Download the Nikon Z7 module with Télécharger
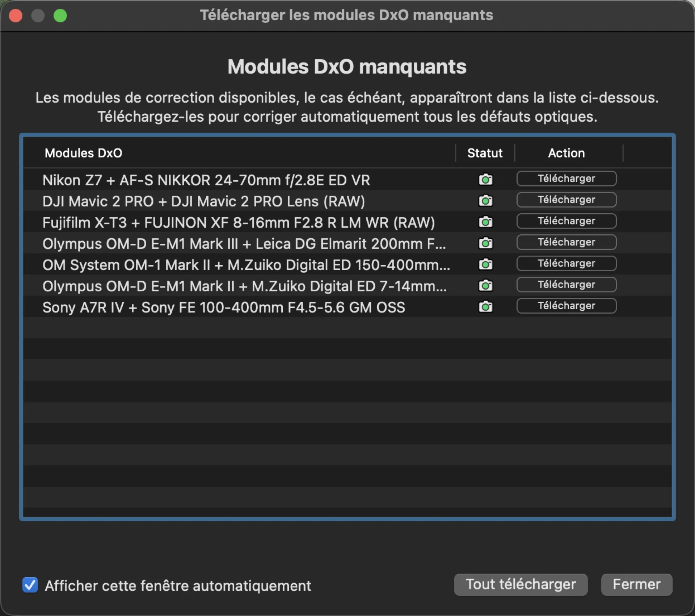Image resolution: width=695 pixels, height=616 pixels. pos(566,179)
